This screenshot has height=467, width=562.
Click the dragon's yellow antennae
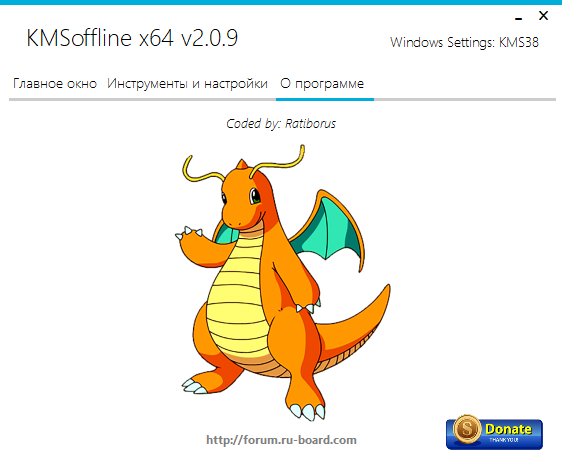pos(244,163)
